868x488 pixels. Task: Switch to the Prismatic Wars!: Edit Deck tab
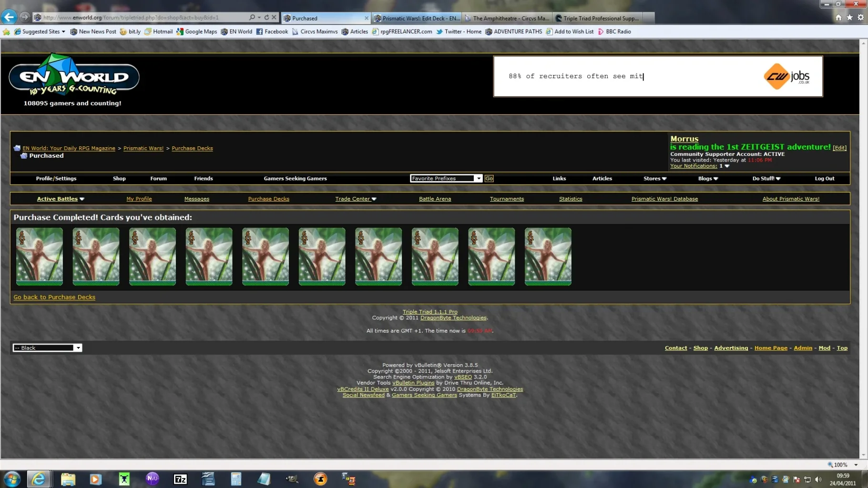click(417, 18)
